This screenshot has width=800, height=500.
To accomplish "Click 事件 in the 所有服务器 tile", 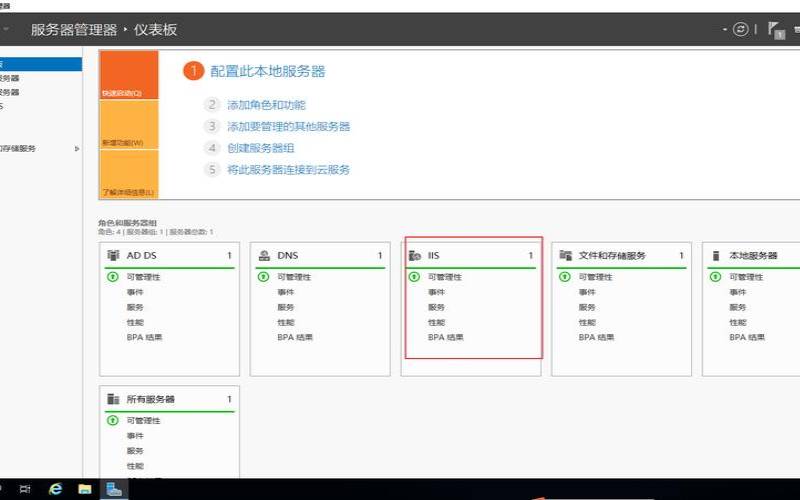I will click(x=135, y=436).
